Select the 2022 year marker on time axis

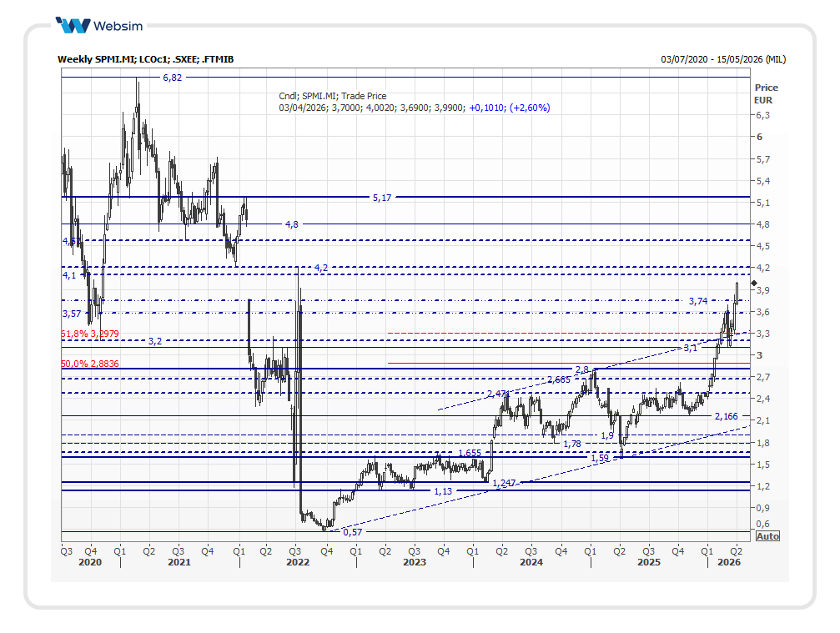pos(297,562)
